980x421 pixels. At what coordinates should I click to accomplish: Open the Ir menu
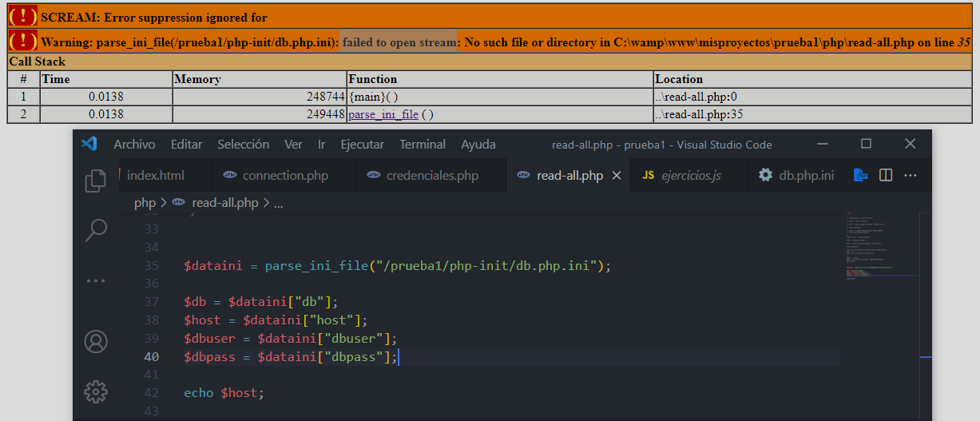pyautogui.click(x=321, y=145)
